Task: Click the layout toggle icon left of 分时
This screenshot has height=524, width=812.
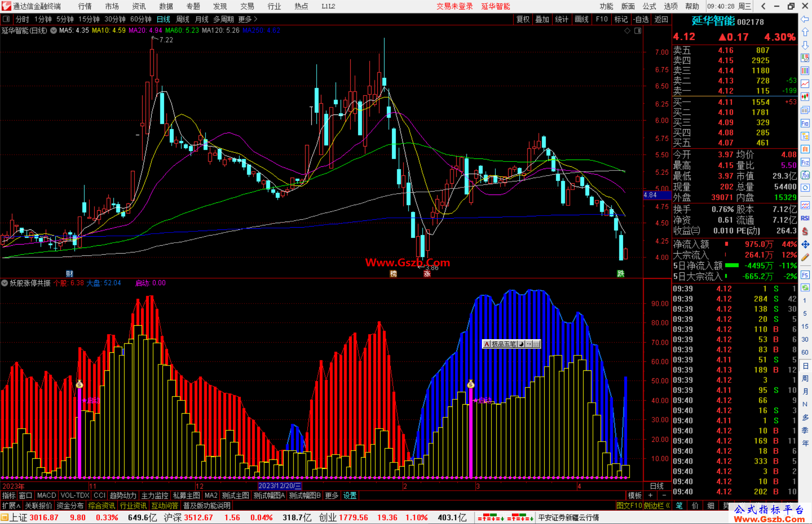Action: (x=6, y=19)
